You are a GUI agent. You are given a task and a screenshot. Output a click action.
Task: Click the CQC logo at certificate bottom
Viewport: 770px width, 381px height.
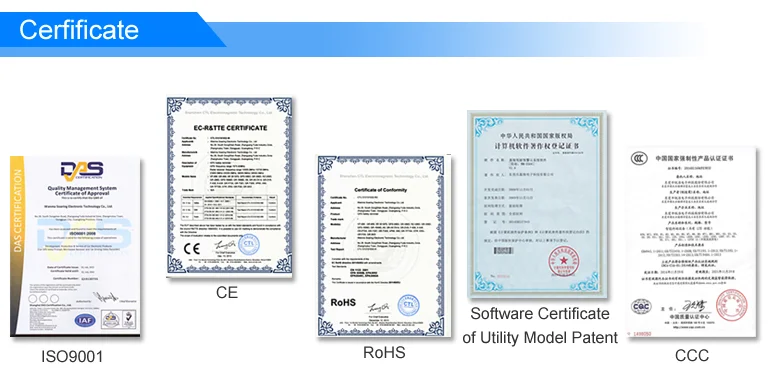(641, 307)
